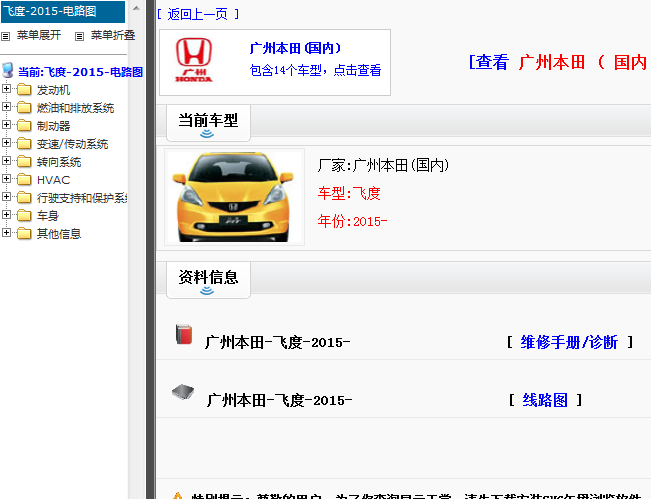Click the warning icon beside 特别提示
The image size is (651, 499).
coord(177,496)
